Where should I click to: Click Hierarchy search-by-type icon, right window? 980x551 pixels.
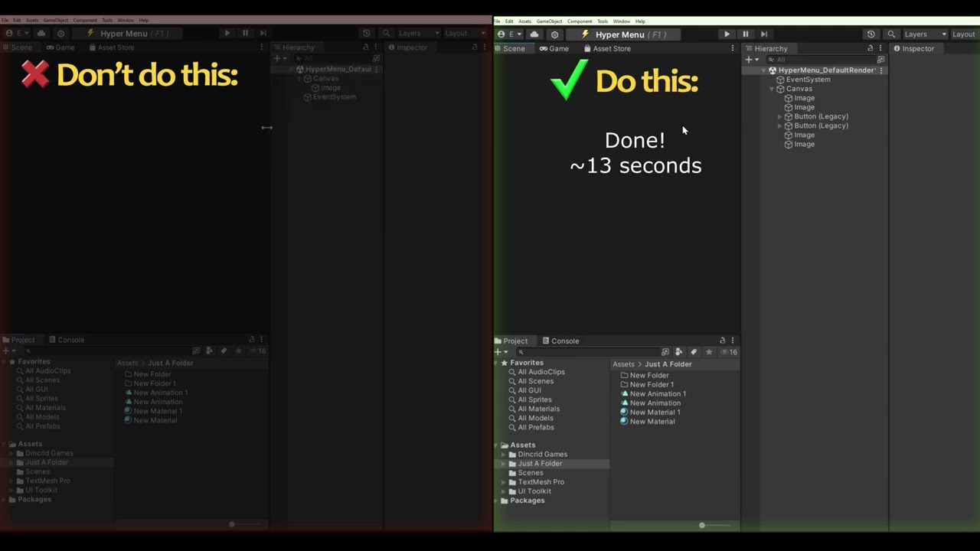[x=880, y=59]
